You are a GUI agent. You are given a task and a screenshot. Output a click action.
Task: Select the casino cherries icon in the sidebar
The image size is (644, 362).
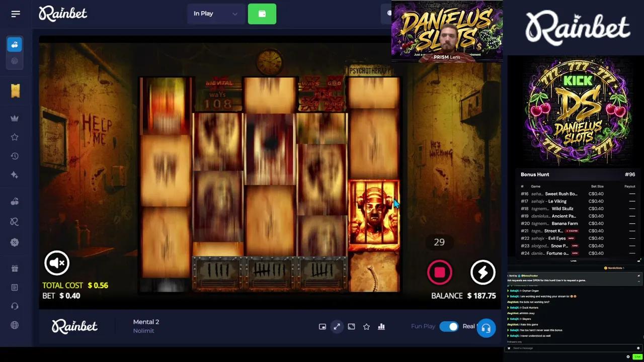pyautogui.click(x=15, y=45)
